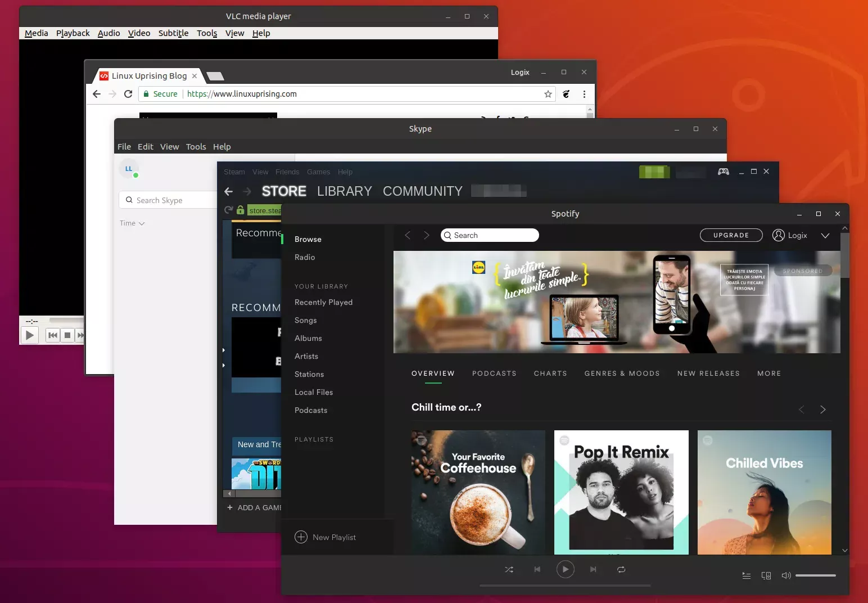Click the Lidl sponsored banner in Spotify
The width and height of the screenshot is (868, 603).
click(x=617, y=302)
